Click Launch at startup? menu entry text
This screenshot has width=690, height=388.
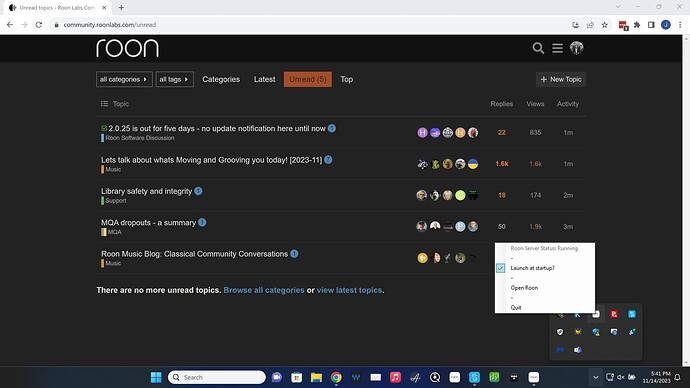tap(532, 268)
